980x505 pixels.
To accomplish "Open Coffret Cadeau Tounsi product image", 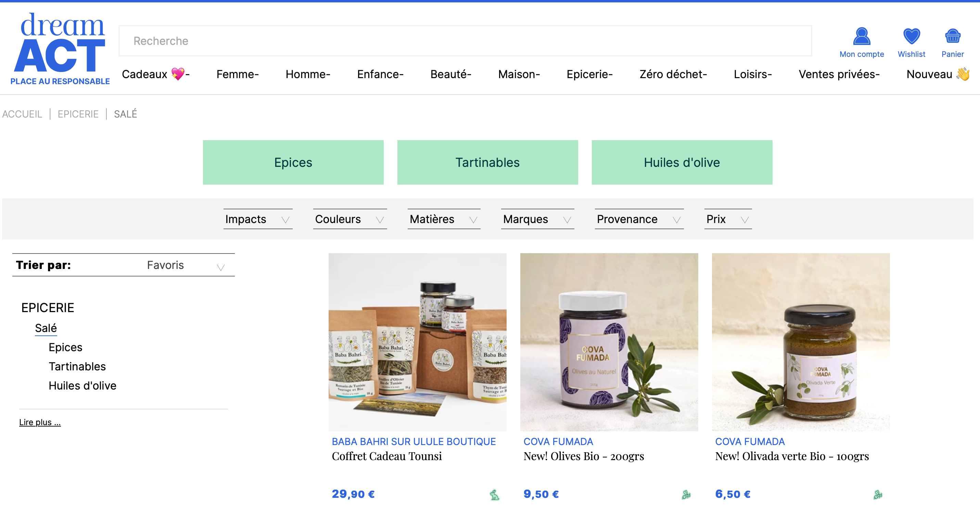I will [417, 342].
